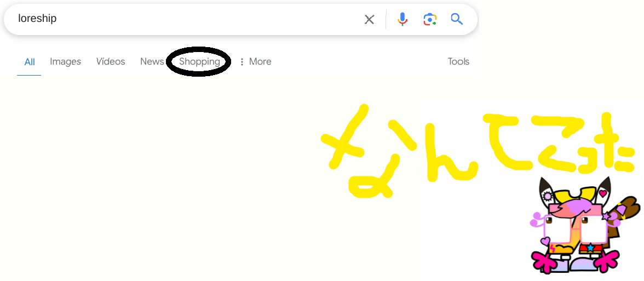644x281 pixels.
Task: Click the blue star on the red belt
Action: (x=590, y=248)
